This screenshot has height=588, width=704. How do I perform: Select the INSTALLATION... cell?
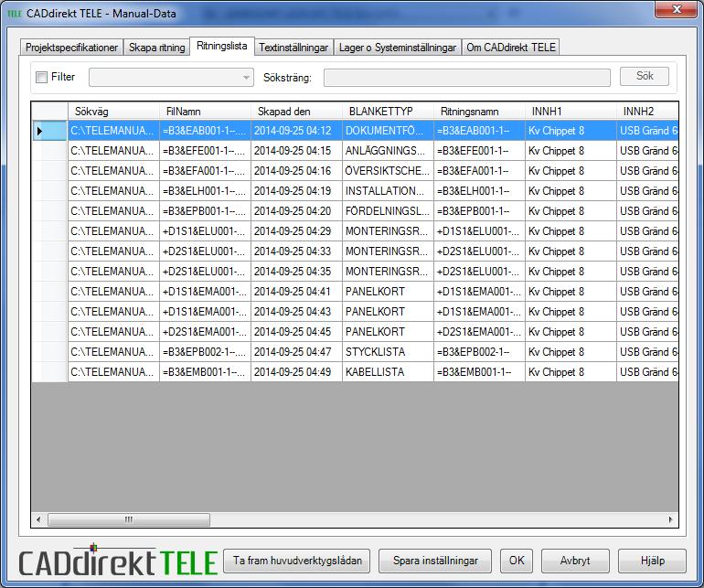388,191
